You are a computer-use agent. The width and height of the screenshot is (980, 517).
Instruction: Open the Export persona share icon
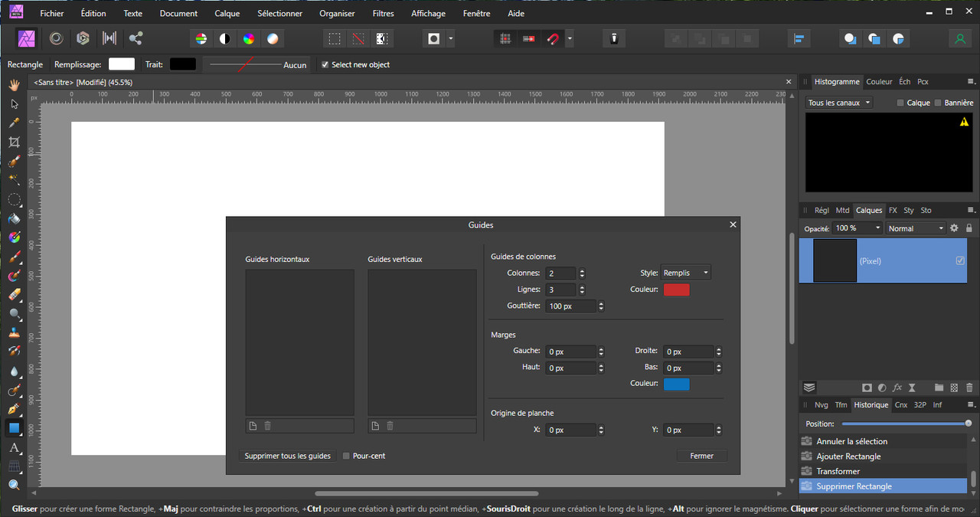pos(136,38)
